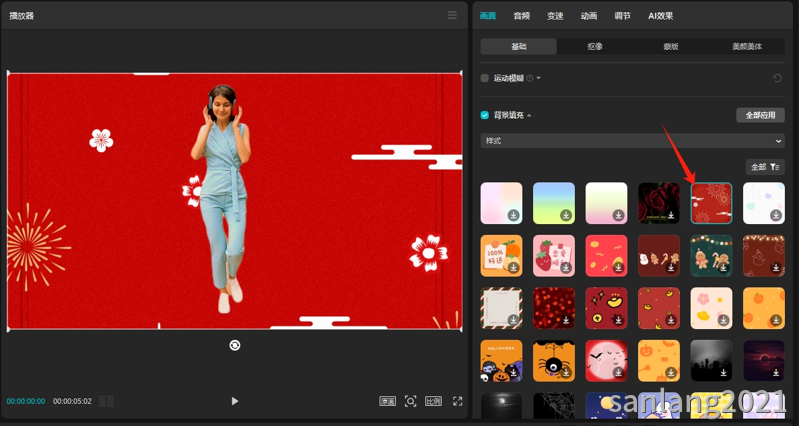Select the 美颜美体 sub-tab
The image size is (799, 426).
pos(747,46)
